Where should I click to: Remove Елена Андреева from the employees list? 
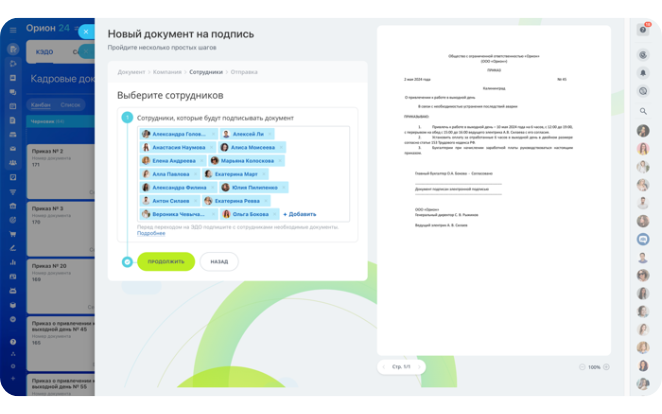click(x=201, y=161)
